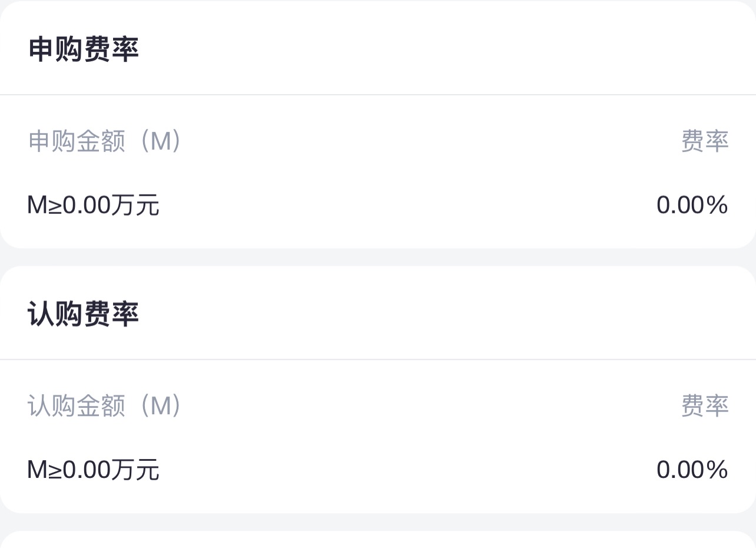Screen dimensions: 756x548
Task: Click 万元 unit text in 申购费率 row
Action: (135, 206)
